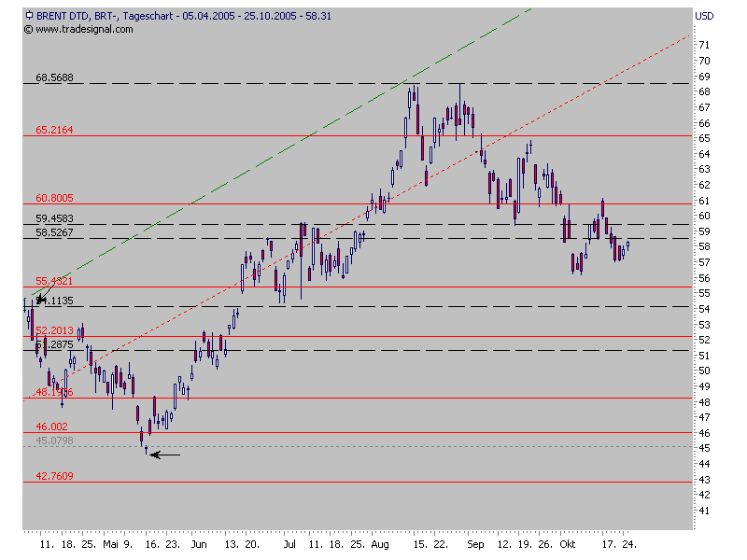The height and width of the screenshot is (560, 747).
Task: Click the 55.4321 price label
Action: coord(55,281)
